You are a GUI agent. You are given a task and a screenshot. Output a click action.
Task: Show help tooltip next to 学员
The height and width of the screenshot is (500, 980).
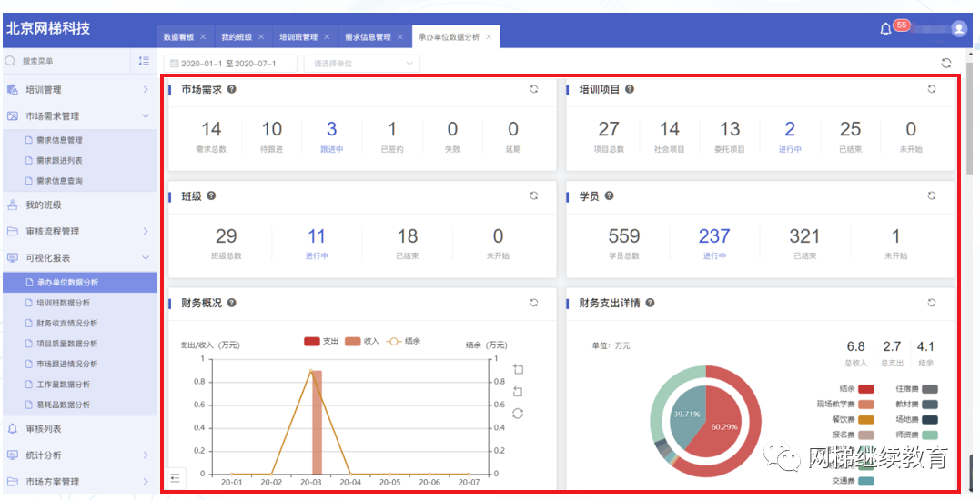tap(609, 195)
